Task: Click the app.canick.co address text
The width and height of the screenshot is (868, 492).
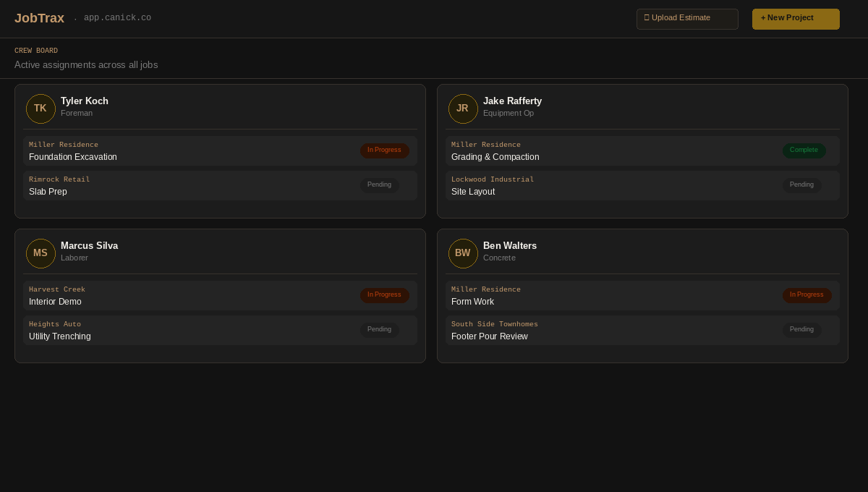Action: coord(117,18)
